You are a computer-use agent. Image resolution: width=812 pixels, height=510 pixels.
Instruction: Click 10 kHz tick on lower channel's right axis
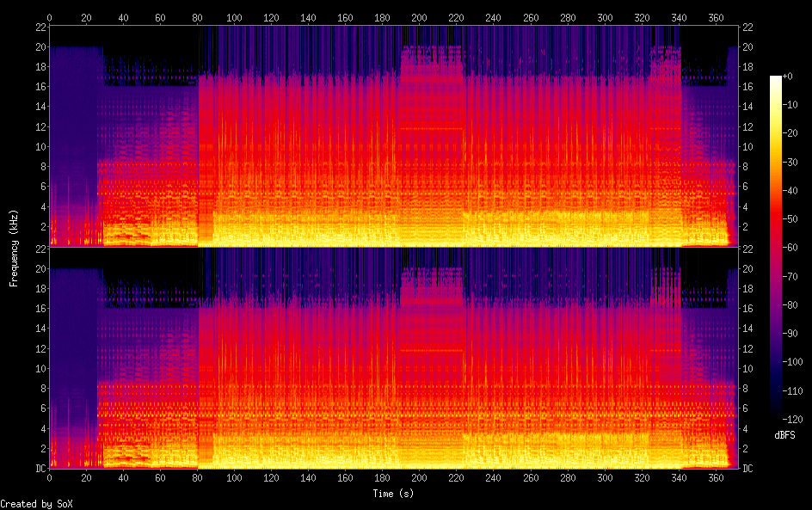coord(748,368)
